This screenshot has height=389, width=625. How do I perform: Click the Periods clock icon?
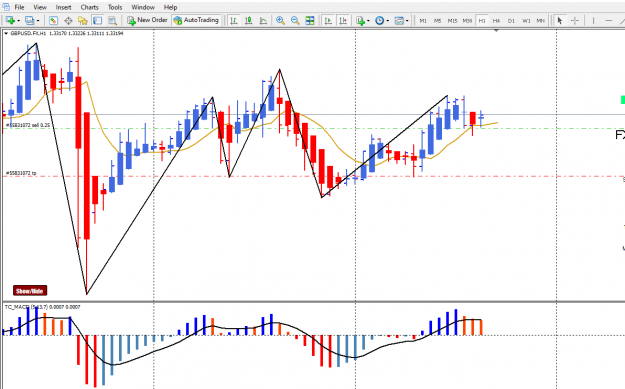(379, 20)
